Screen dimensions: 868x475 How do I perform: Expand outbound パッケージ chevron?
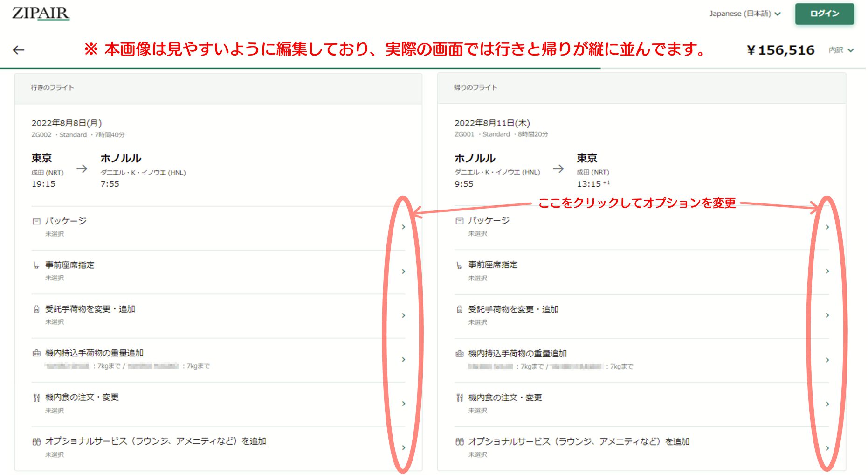403,227
